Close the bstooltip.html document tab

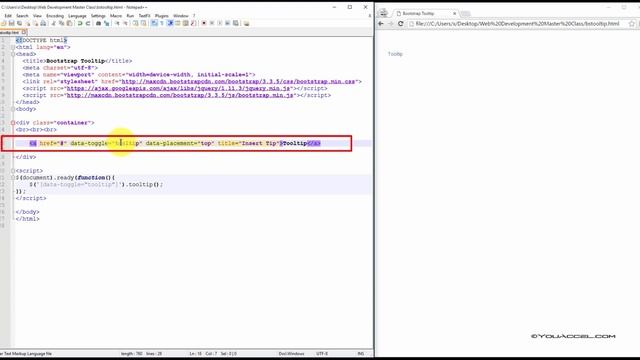(x=24, y=32)
